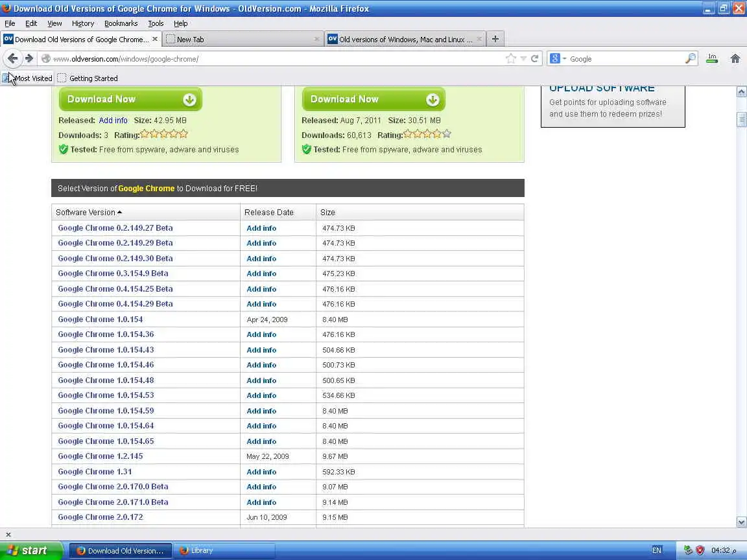Image resolution: width=747 pixels, height=560 pixels.
Task: Click in the URL address field
Action: pyautogui.click(x=276, y=58)
